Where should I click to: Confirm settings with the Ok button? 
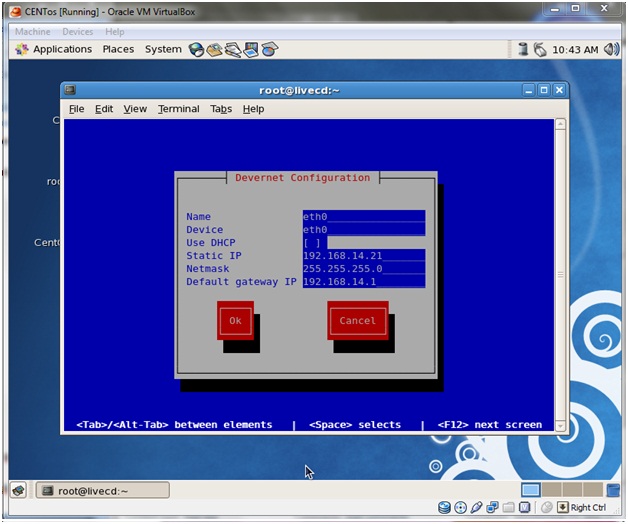(x=236, y=320)
